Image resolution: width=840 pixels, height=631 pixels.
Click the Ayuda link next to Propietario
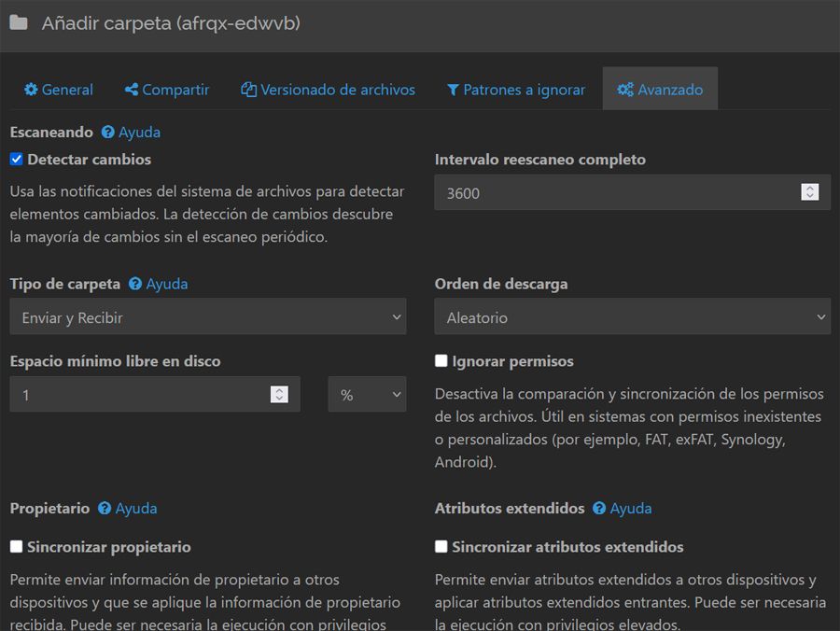tap(129, 509)
